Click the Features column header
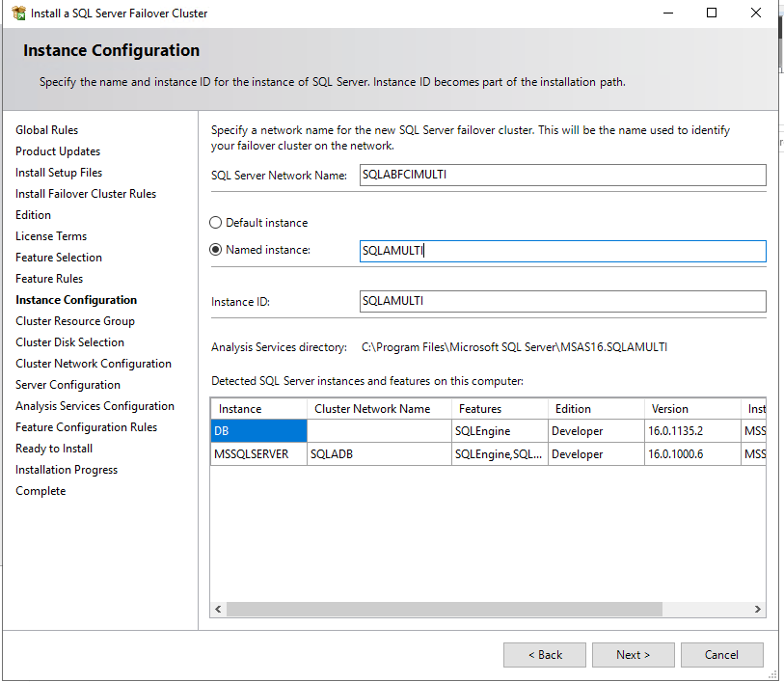Viewport: 784px width, 682px height. click(500, 409)
